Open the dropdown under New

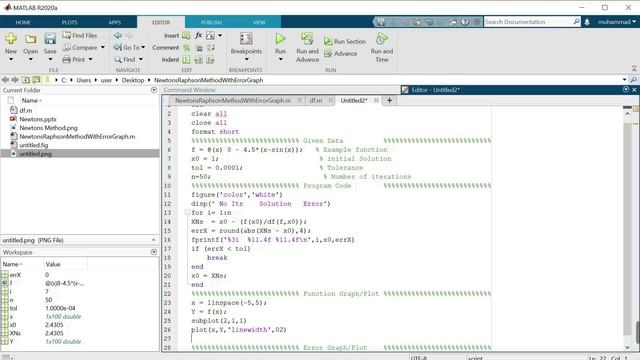click(x=11, y=60)
